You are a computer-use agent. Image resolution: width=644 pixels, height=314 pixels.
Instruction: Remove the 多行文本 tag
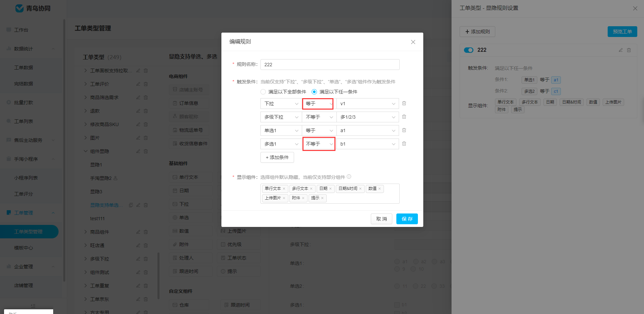311,189
